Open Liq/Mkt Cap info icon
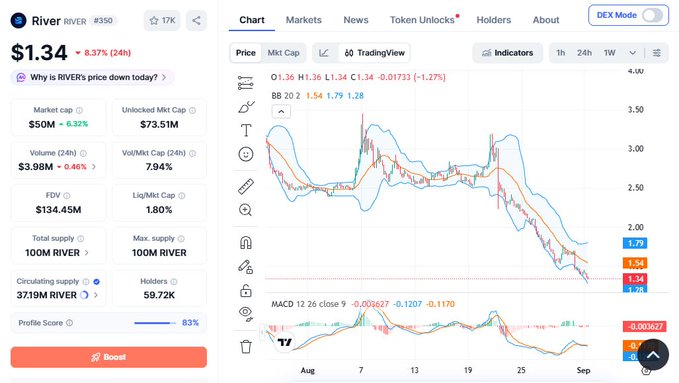 pos(181,196)
